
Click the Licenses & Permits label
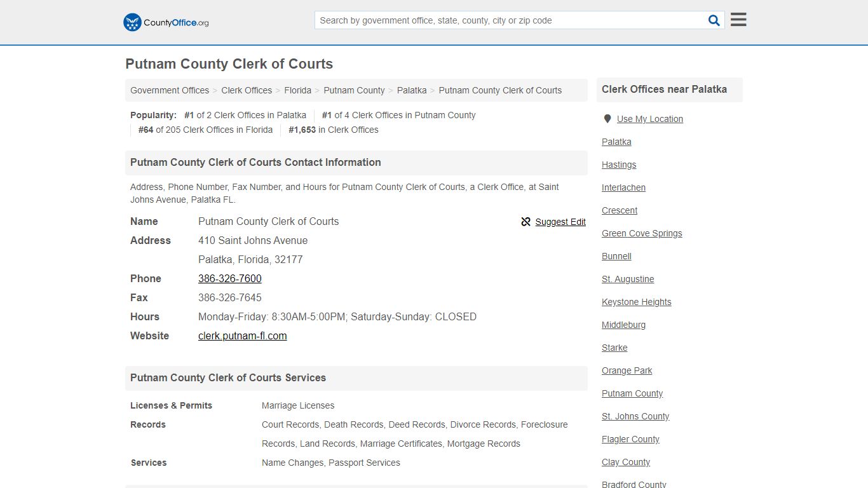coord(172,405)
